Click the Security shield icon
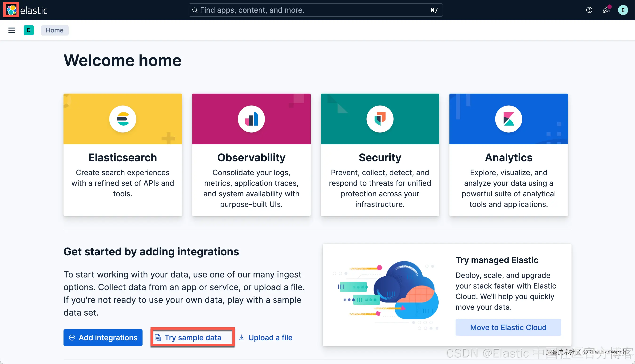 [380, 119]
